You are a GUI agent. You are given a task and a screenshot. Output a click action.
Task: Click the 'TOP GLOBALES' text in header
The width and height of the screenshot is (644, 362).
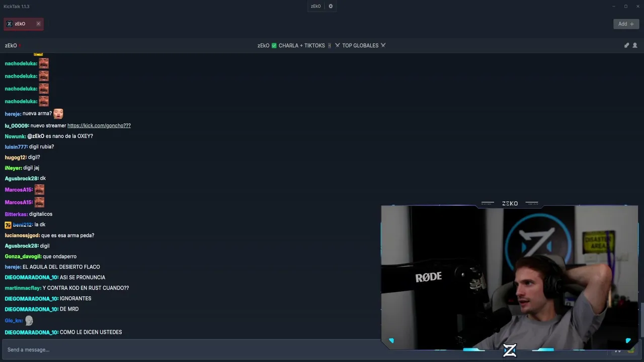360,46
